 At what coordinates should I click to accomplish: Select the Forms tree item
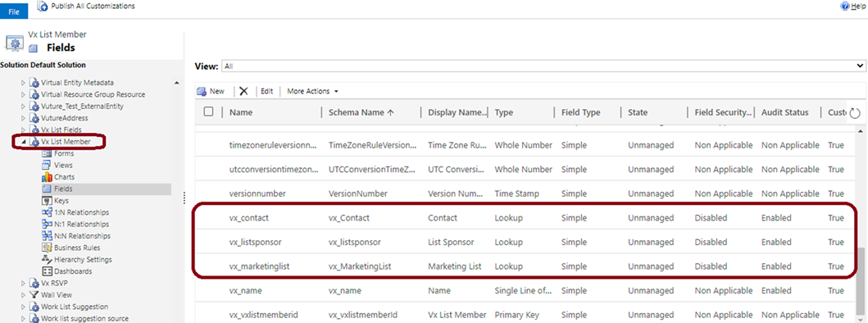tap(64, 153)
